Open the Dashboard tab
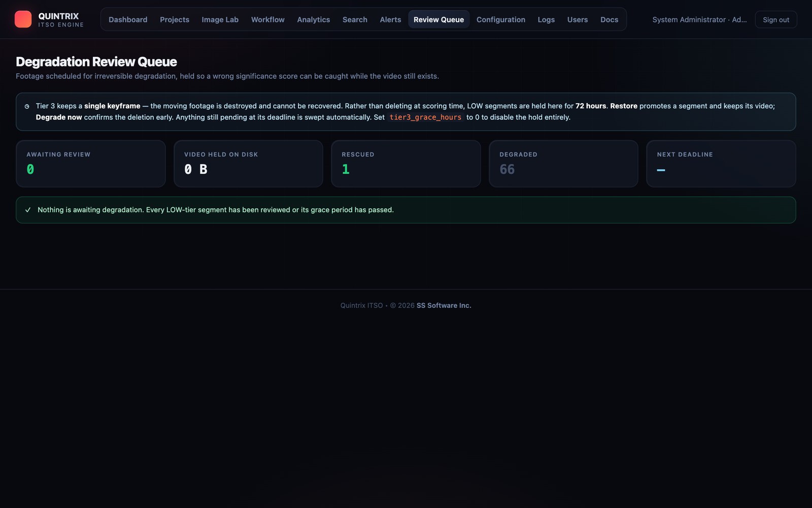The height and width of the screenshot is (508, 812). click(128, 19)
